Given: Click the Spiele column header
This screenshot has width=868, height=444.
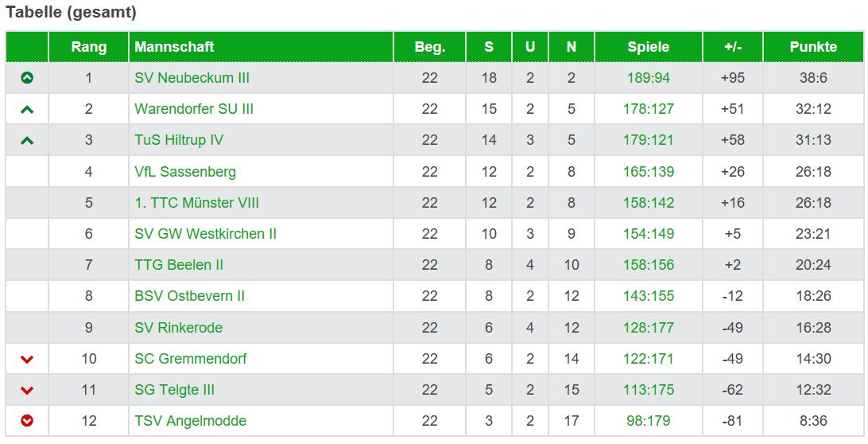Looking at the screenshot, I should (648, 47).
